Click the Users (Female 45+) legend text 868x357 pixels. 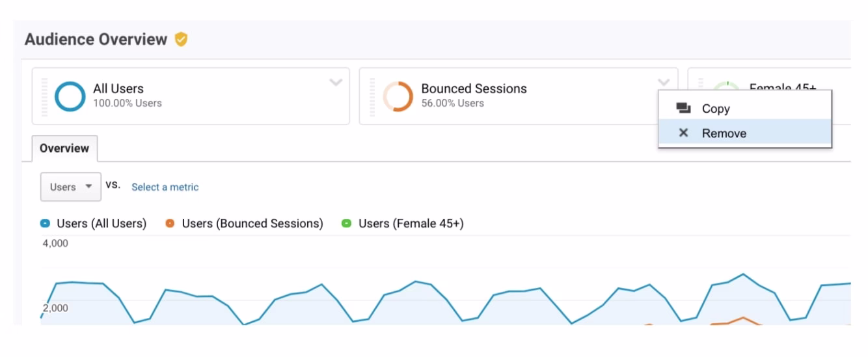point(411,223)
